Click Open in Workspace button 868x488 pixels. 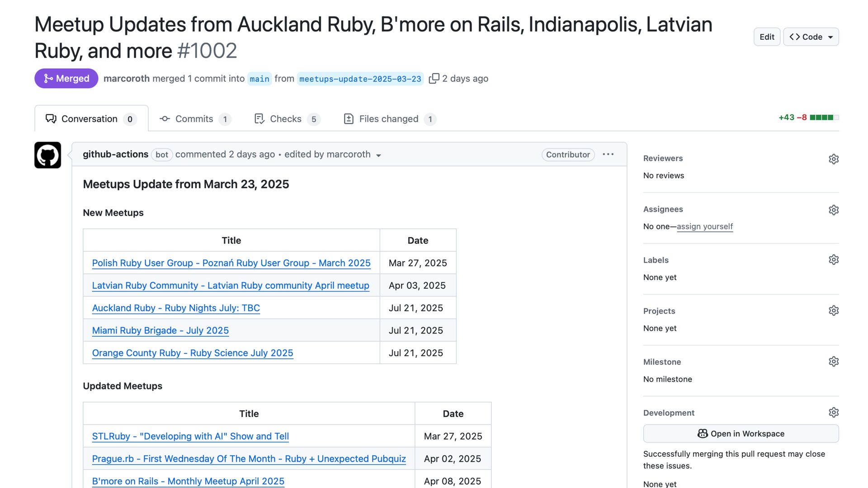click(741, 434)
